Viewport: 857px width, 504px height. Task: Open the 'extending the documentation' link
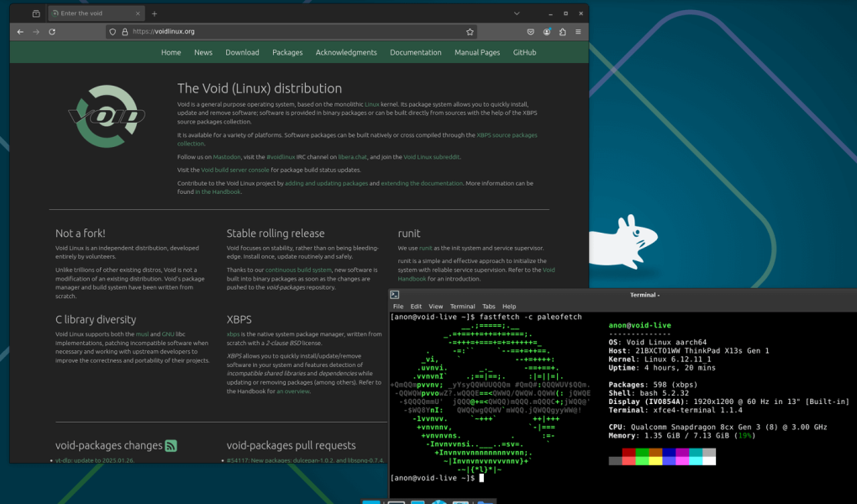pyautogui.click(x=422, y=183)
